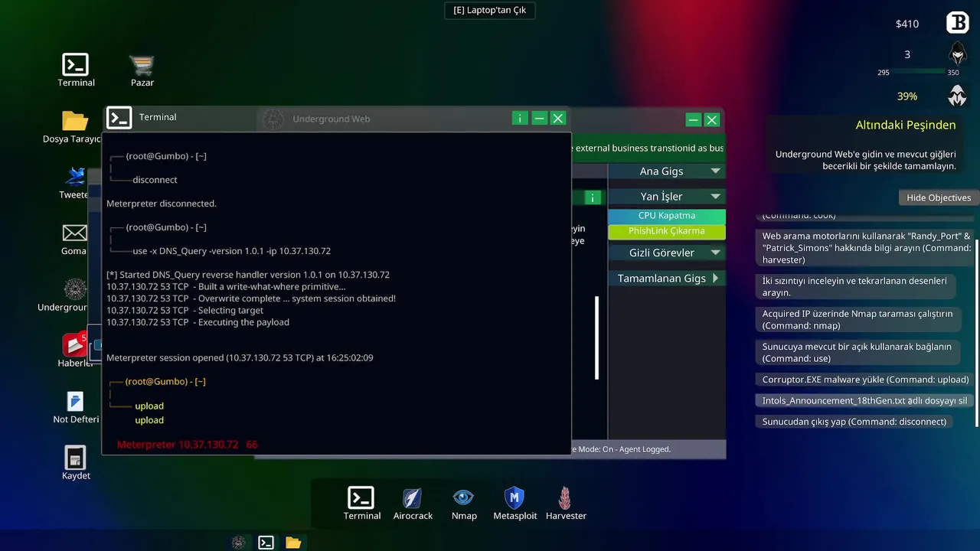Expand the Ana Gigs dropdown
The width and height of the screenshot is (980, 551).
[666, 171]
